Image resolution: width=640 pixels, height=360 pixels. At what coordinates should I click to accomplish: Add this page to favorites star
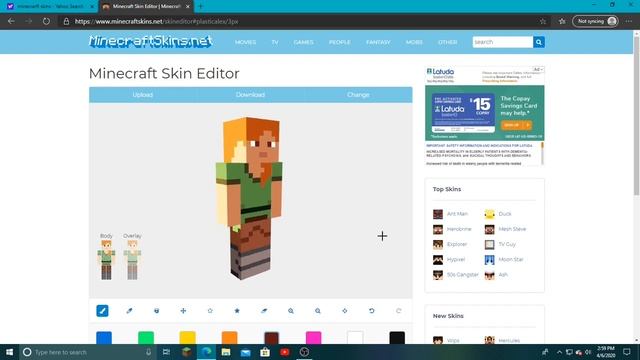click(542, 21)
